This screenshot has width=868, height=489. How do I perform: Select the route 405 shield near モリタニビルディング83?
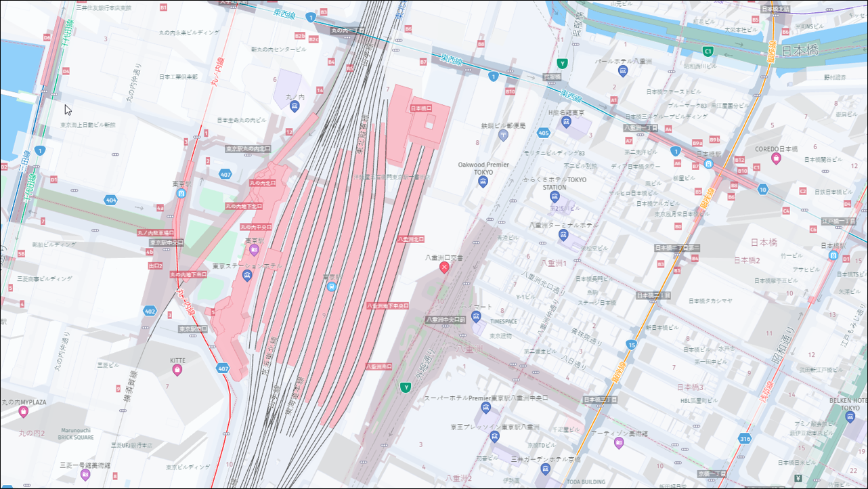click(x=544, y=133)
